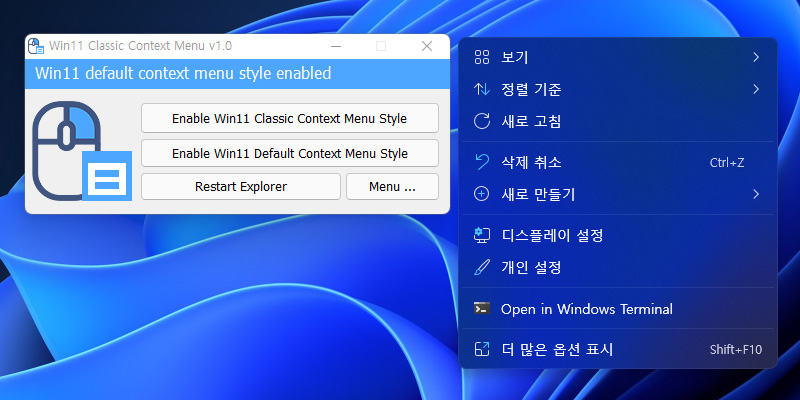
Task: Click the monitor icon beside 디스플레이 설정
Action: tap(482, 235)
